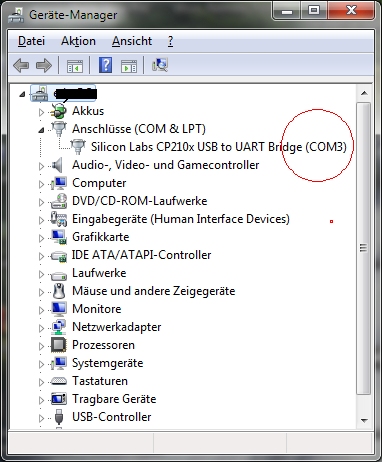Click the Silicon Labs CP210x port icon
Viewport: 382px width, 462px height.
pos(78,147)
